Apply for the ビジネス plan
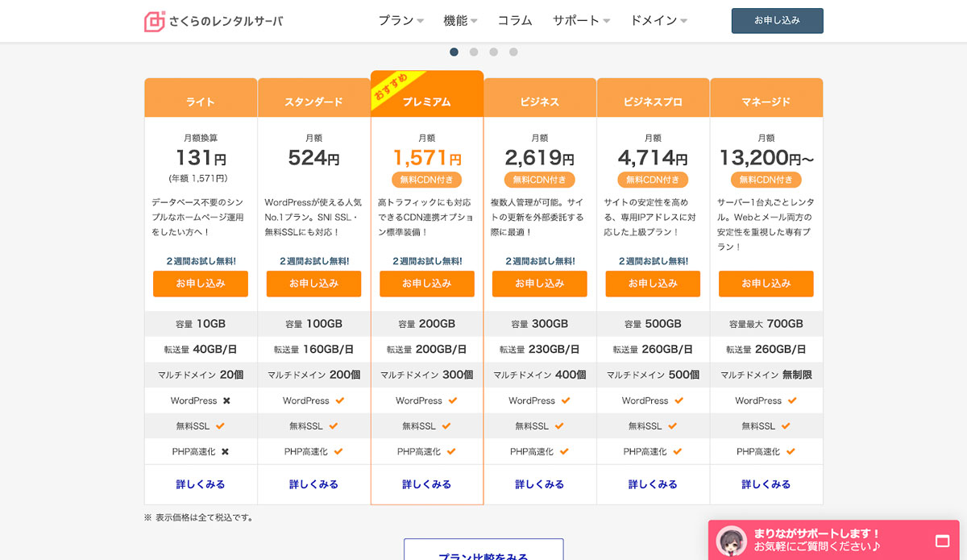 click(x=540, y=284)
